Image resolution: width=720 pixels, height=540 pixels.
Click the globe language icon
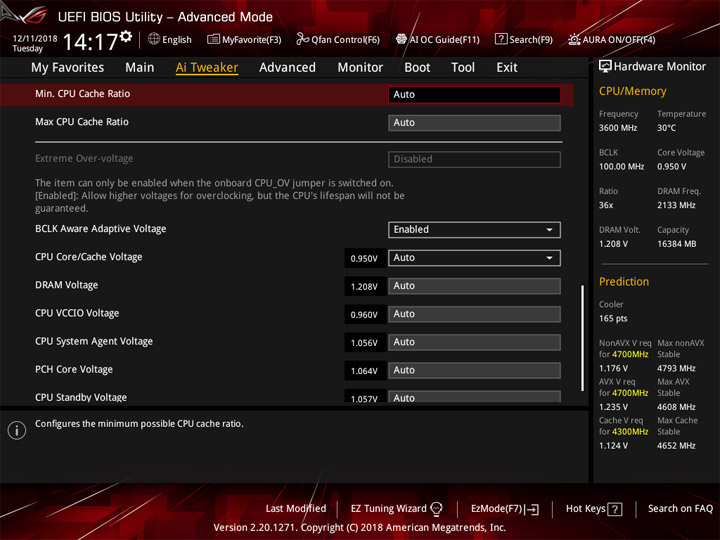pos(154,39)
